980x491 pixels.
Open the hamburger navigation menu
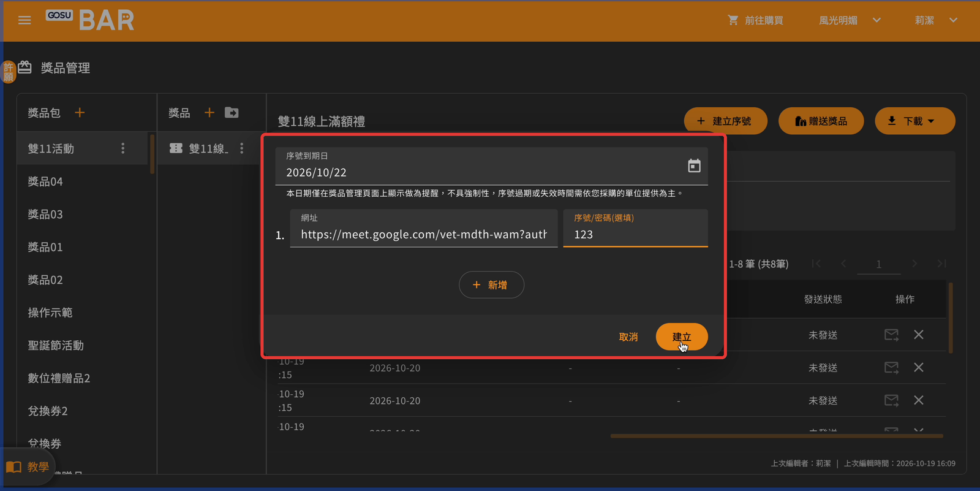[24, 20]
